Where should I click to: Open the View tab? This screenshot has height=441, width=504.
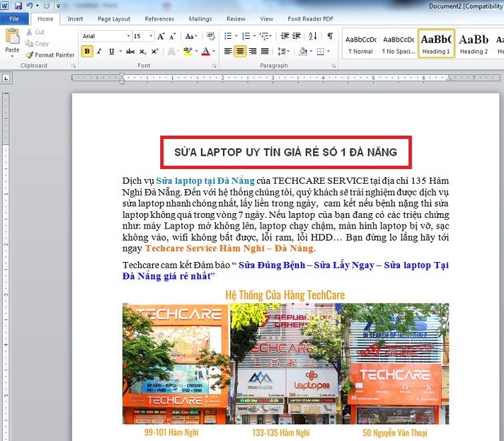click(266, 19)
